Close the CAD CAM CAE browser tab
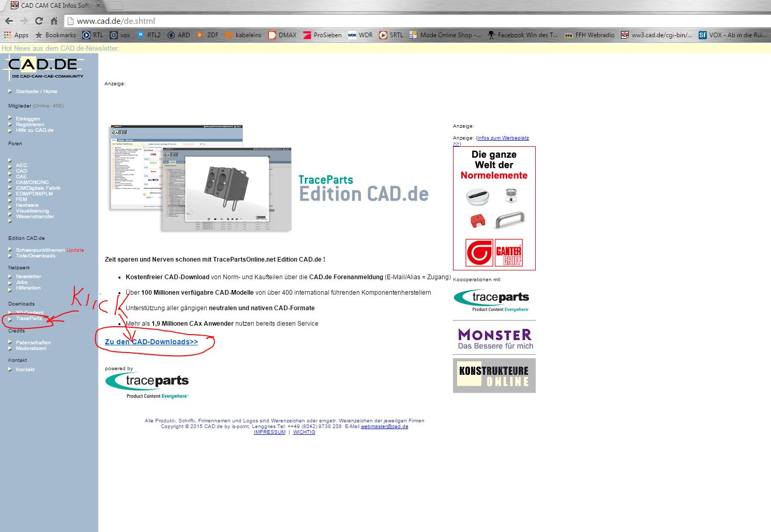The image size is (771, 532). coord(98,6)
